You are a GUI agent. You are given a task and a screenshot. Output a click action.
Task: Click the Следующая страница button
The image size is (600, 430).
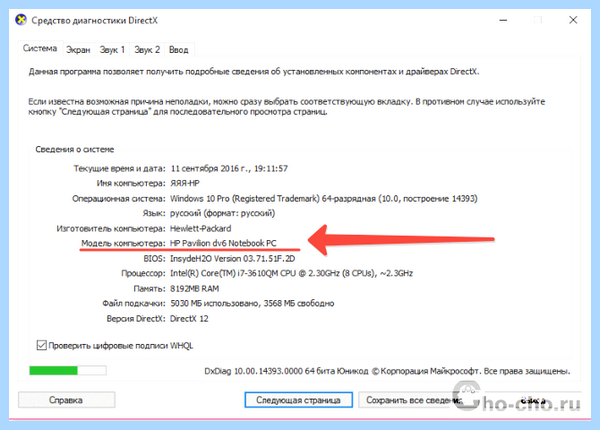click(x=298, y=400)
